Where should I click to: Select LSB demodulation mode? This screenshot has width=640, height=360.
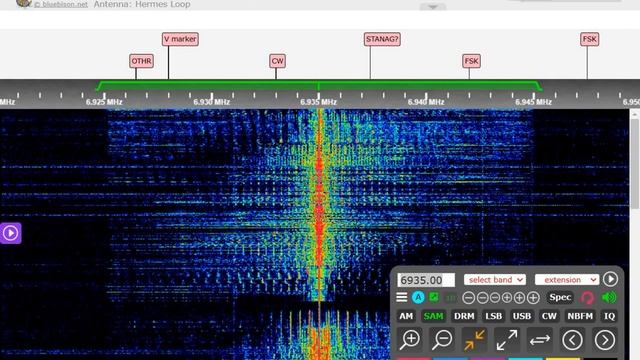click(493, 316)
